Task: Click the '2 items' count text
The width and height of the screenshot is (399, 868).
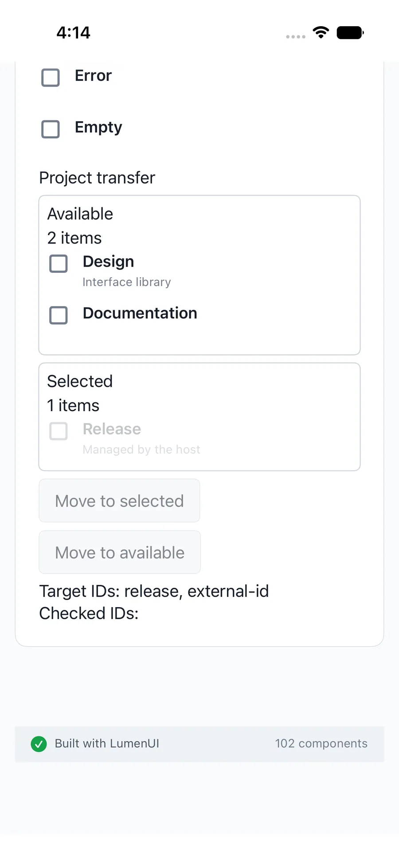Action: click(x=74, y=238)
